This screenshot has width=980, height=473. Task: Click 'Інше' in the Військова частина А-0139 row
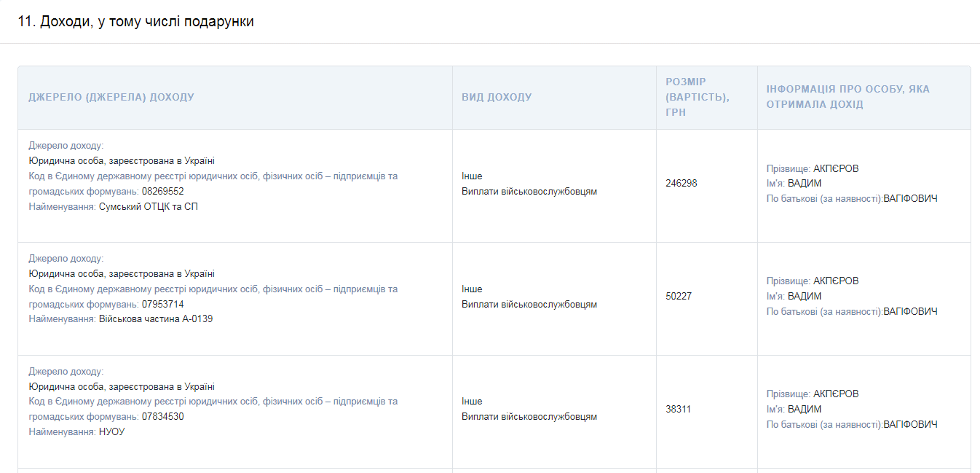click(x=472, y=289)
